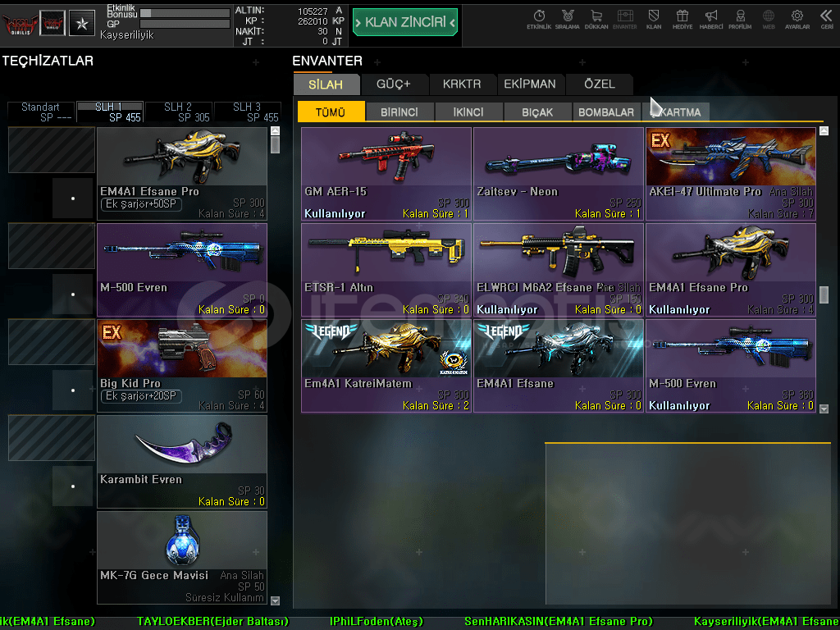Switch to the GÜÇ+ inventory tab
This screenshot has width=840, height=630.
(x=393, y=84)
